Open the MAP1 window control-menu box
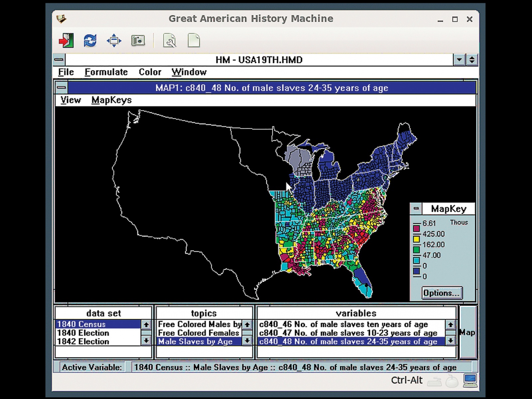This screenshot has width=532, height=399. [x=62, y=88]
